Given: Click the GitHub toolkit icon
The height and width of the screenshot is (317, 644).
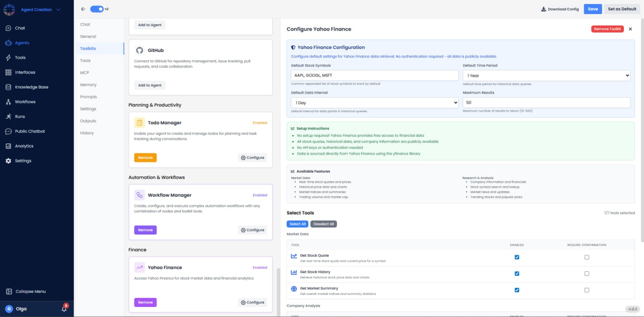Looking at the screenshot, I should 139,50.
